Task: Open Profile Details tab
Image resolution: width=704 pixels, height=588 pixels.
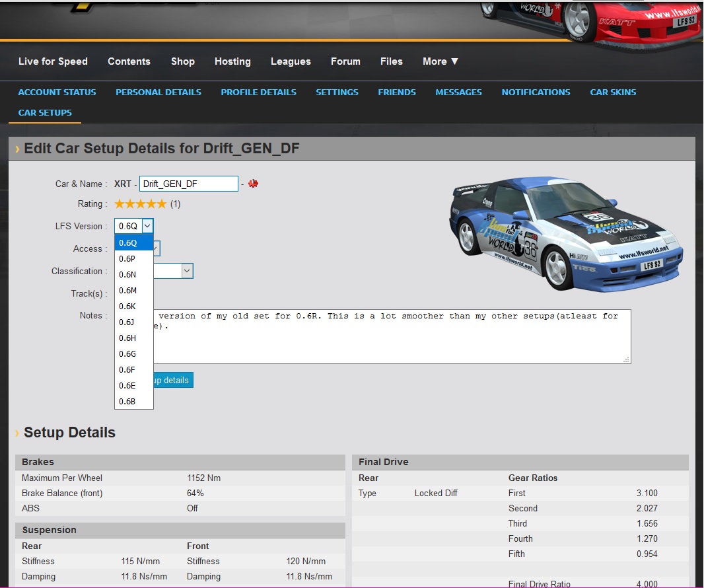Action: [259, 92]
